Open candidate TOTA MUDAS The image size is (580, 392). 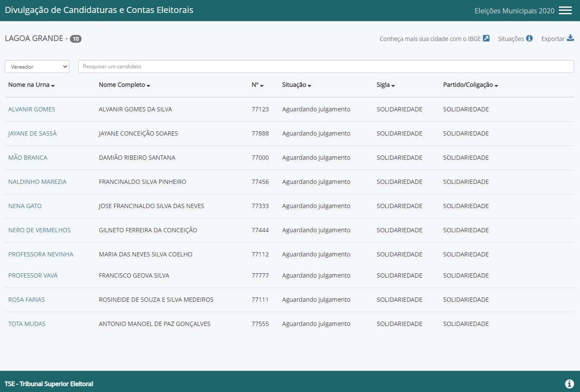coord(27,324)
